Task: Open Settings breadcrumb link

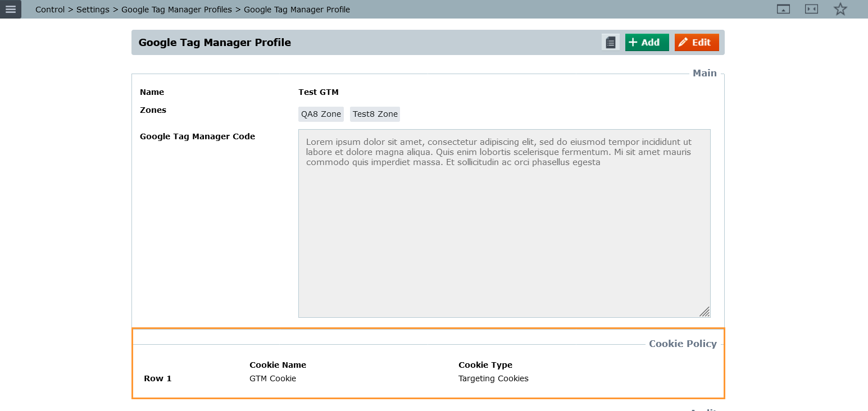Action: coord(93,10)
